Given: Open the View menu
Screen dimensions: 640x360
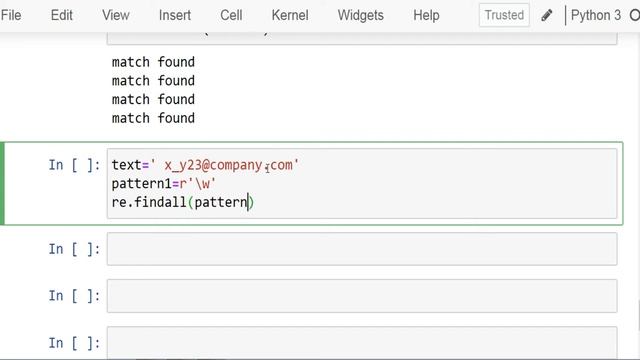Looking at the screenshot, I should pos(116,16).
